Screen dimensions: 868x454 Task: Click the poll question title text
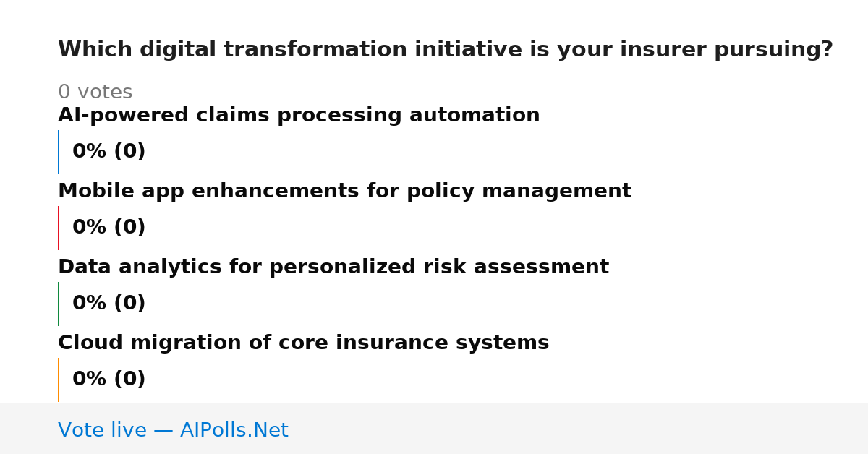pyautogui.click(x=446, y=50)
